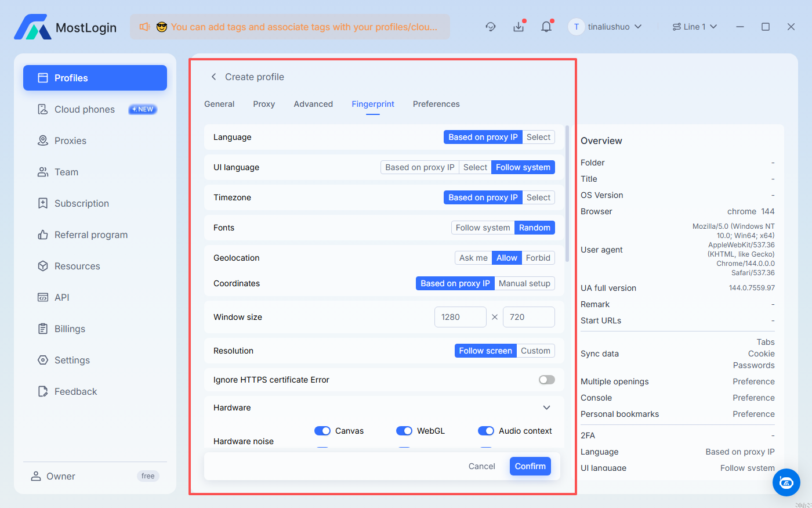812x508 pixels.
Task: Open Cloud phones from sidebar
Action: tap(85, 109)
